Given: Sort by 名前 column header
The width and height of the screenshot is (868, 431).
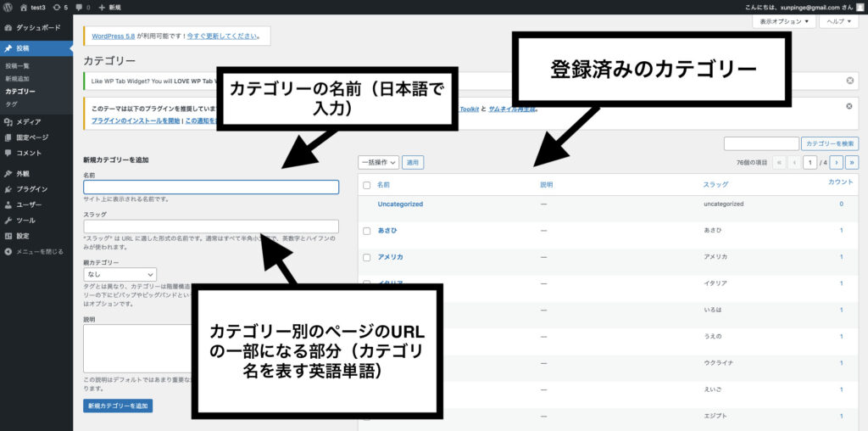Looking at the screenshot, I should coord(384,185).
